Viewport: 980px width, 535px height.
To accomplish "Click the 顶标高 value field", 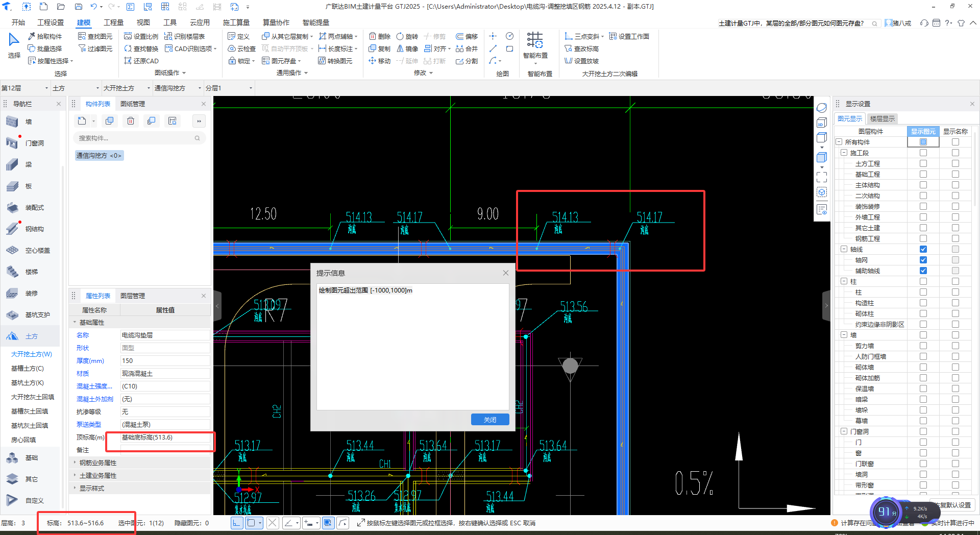I will pyautogui.click(x=165, y=437).
